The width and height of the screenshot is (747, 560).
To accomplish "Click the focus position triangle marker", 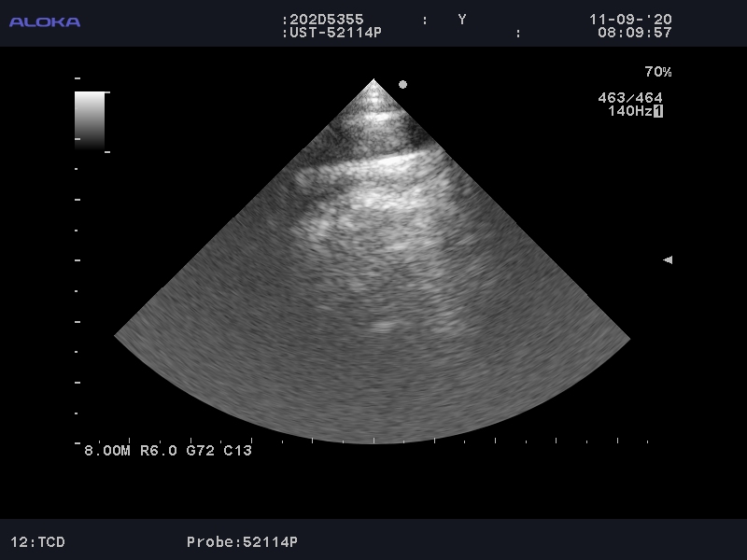I will [x=667, y=260].
